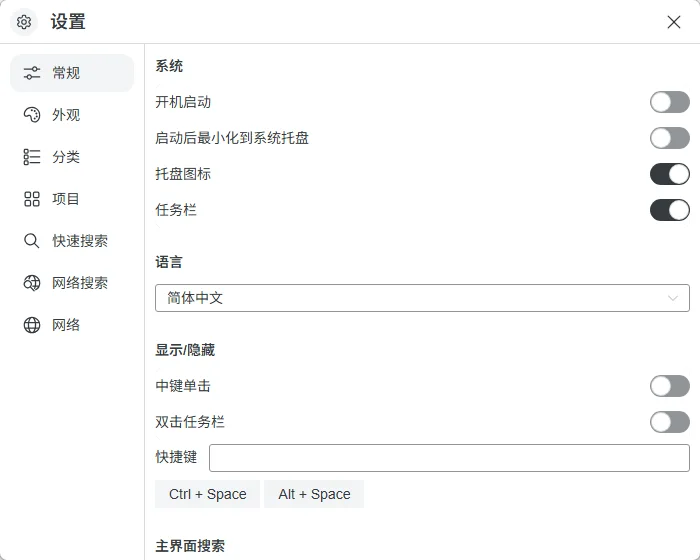Screen dimensions: 700x560
Task: Click the 中键单击 label text
Action: (183, 386)
